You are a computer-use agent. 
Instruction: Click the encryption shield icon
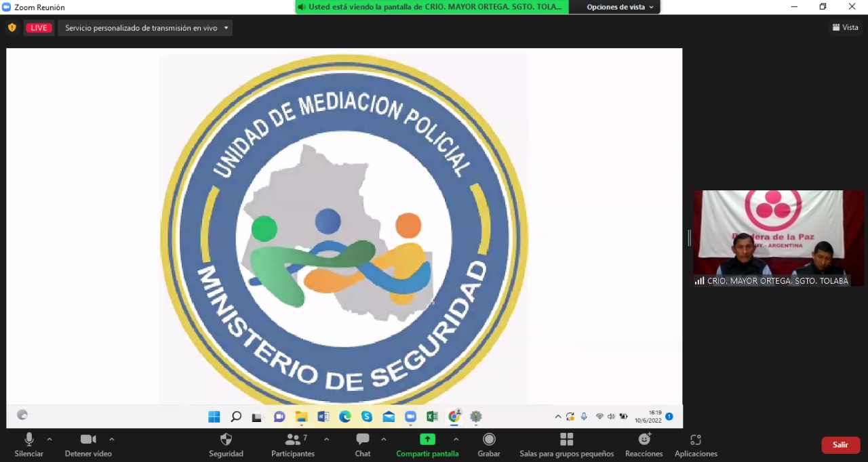click(12, 28)
